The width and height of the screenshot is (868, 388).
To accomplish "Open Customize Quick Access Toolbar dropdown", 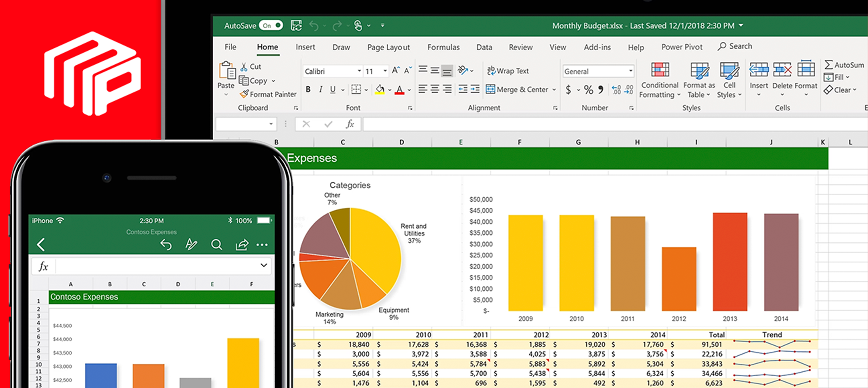I will click(382, 25).
